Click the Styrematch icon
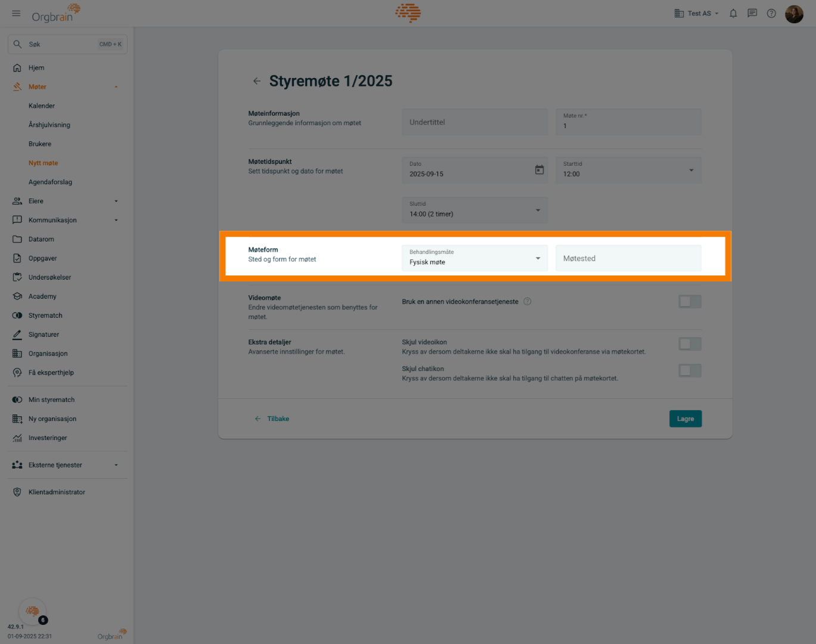This screenshot has height=644, width=816. [17, 316]
